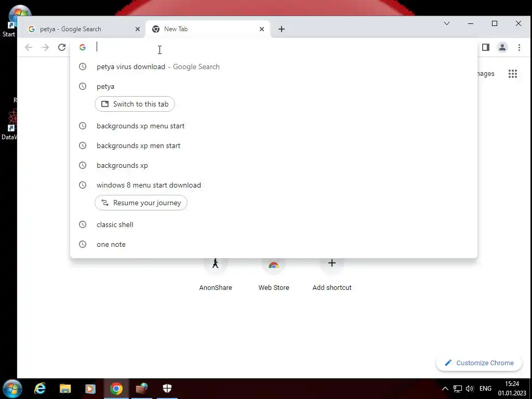Open the Customize Chrome button
Viewport: 532px width, 399px height.
click(x=478, y=363)
